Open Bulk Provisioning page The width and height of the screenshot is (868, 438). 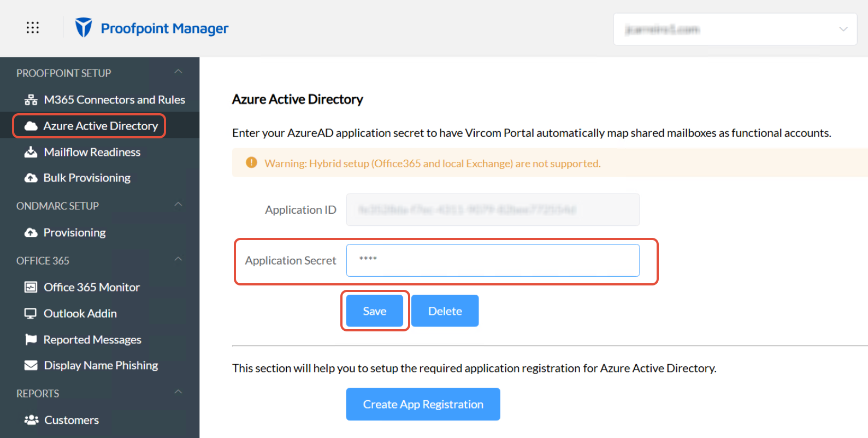tap(99, 178)
